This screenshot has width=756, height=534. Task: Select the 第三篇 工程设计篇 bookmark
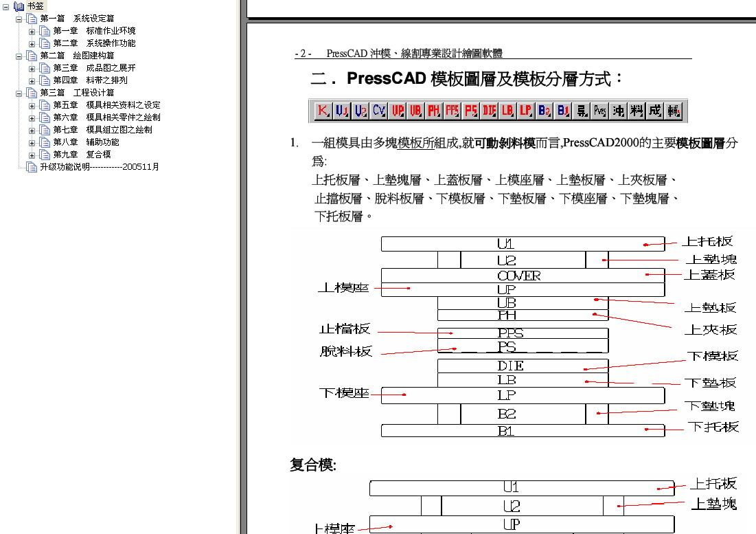click(x=77, y=93)
